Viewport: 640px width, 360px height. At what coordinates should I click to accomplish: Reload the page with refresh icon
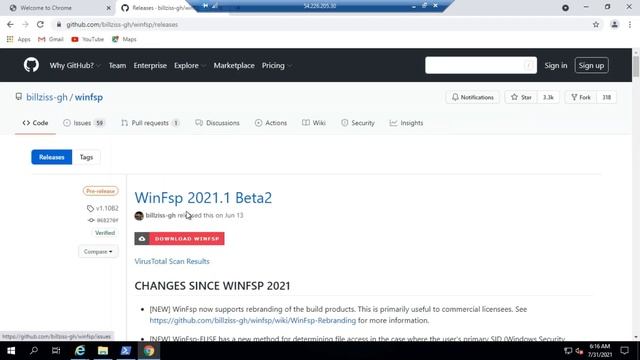[40, 24]
